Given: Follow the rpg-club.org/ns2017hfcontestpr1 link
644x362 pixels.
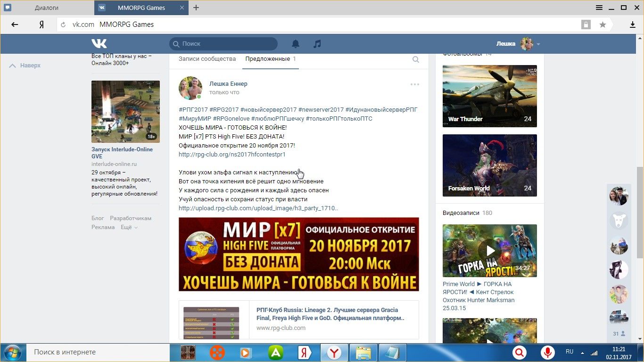Looking at the screenshot, I should tap(232, 154).
